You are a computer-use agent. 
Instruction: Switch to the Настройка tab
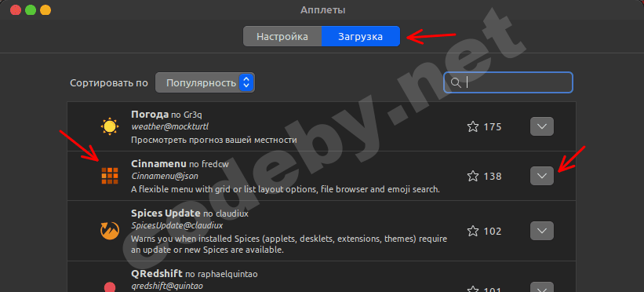282,37
